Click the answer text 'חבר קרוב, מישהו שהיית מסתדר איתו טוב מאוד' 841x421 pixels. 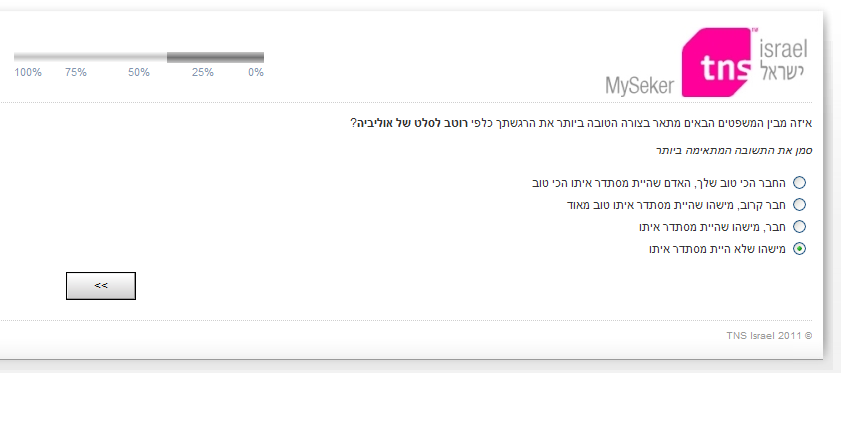click(x=676, y=205)
